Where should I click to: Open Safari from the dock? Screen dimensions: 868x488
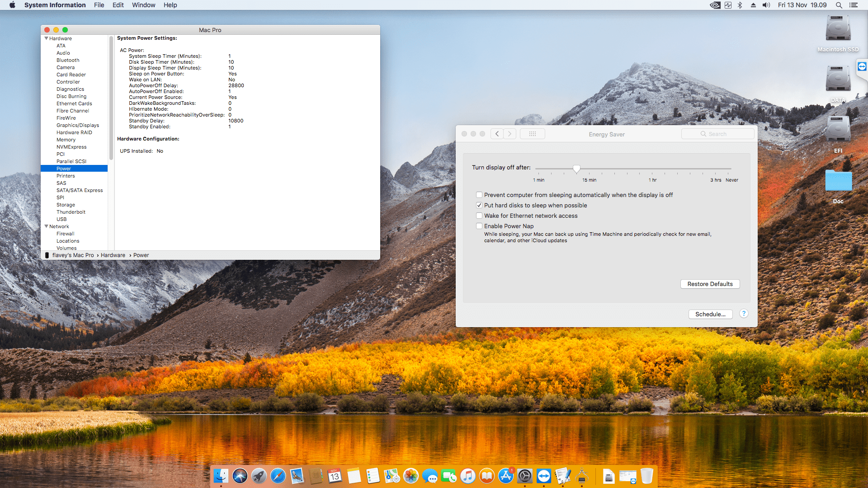point(278,476)
